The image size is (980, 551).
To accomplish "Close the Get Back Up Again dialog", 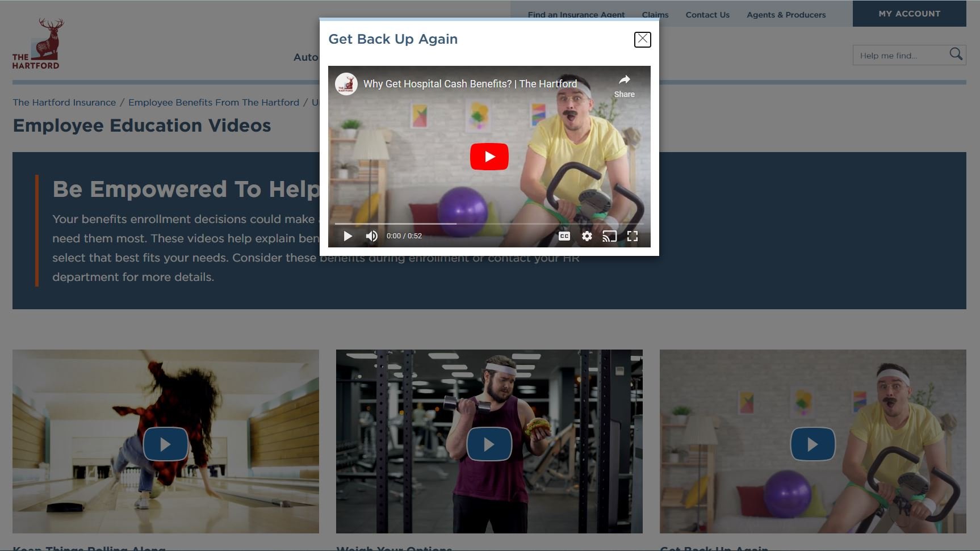I will pyautogui.click(x=642, y=39).
